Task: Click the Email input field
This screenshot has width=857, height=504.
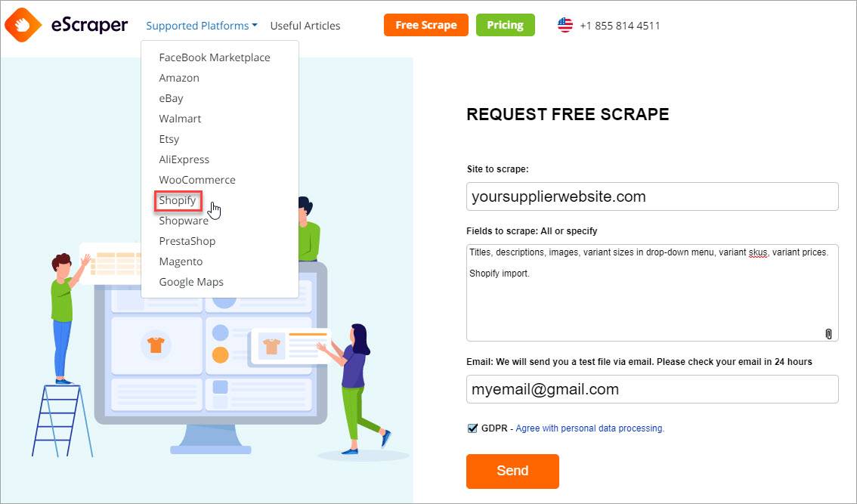Action: (x=652, y=389)
